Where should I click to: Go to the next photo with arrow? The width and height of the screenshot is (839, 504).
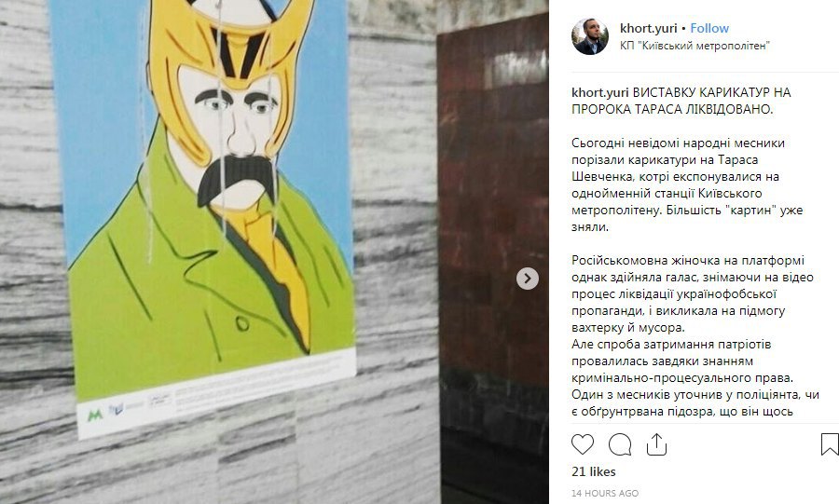click(x=528, y=279)
